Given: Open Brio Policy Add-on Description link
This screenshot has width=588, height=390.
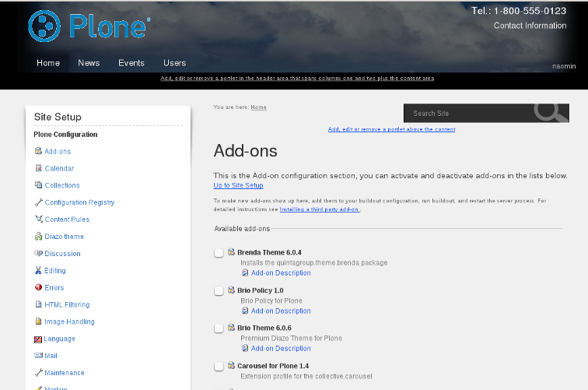Looking at the screenshot, I should point(281,311).
